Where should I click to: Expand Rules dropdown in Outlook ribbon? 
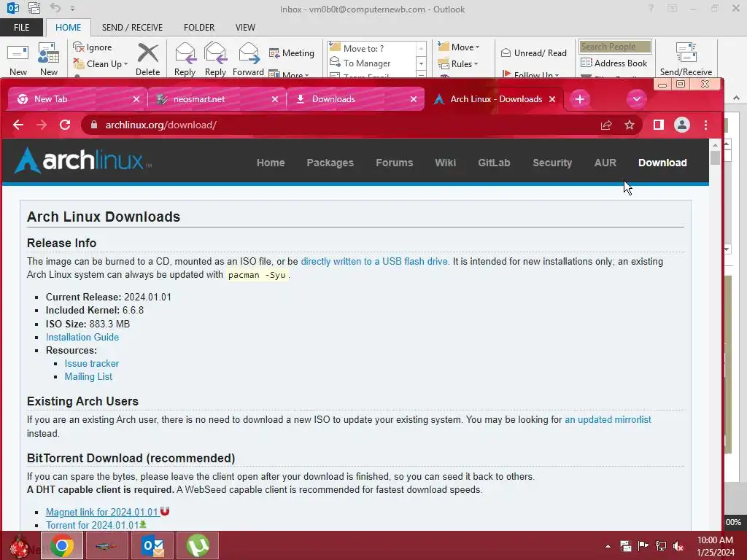click(x=476, y=64)
